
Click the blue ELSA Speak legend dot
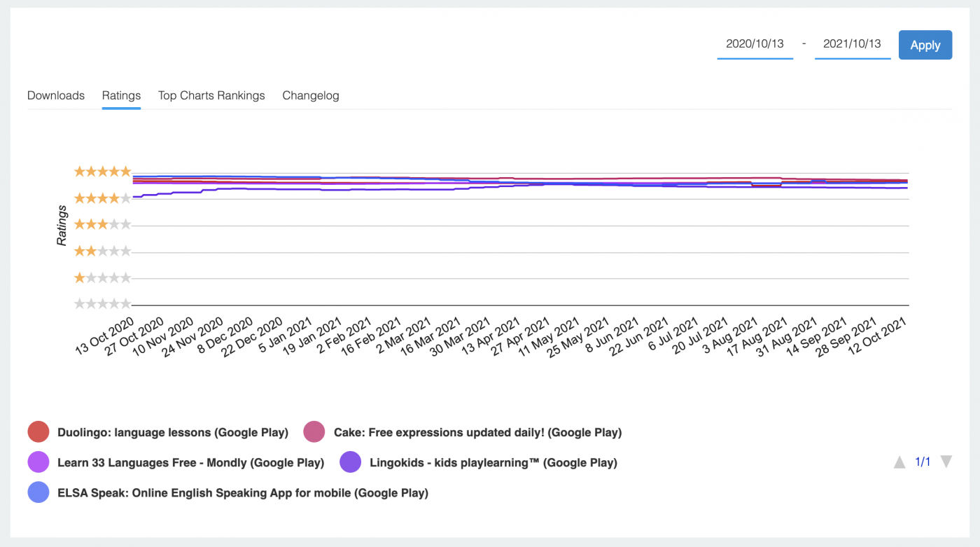click(38, 492)
